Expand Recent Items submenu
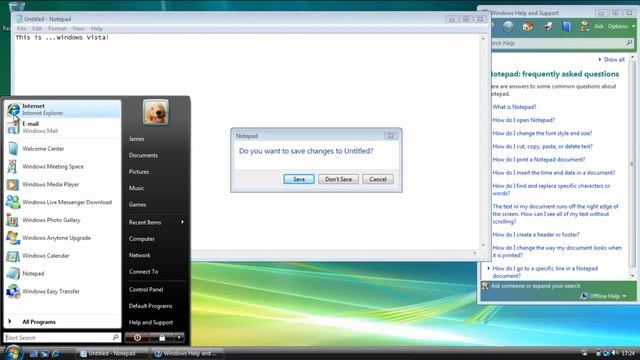640x360 pixels. click(156, 222)
